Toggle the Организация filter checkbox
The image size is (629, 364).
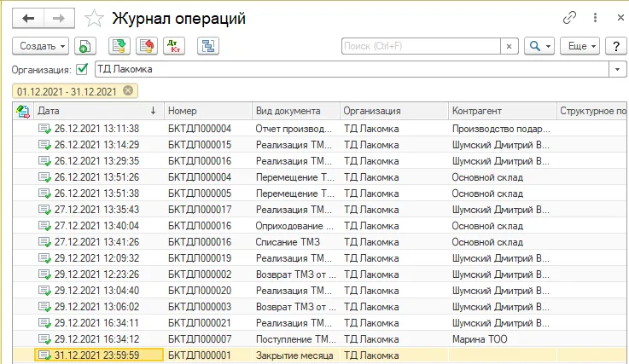point(82,69)
